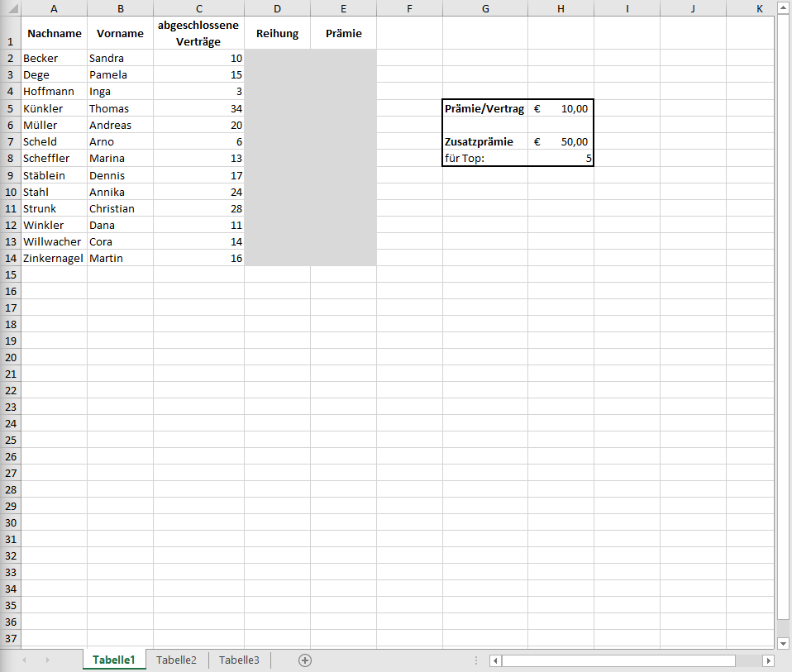The image size is (792, 672).
Task: Click the vertical scrollbar down arrow
Action: [782, 643]
